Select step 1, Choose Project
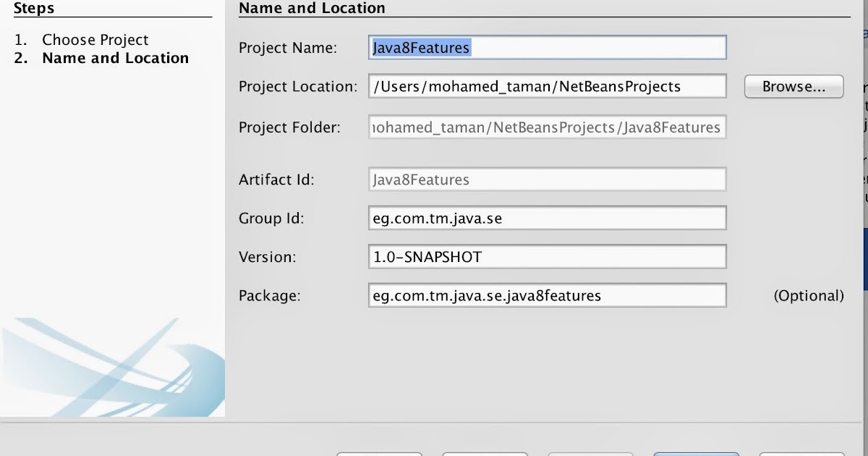Screen dimensions: 868x456 pos(95,39)
